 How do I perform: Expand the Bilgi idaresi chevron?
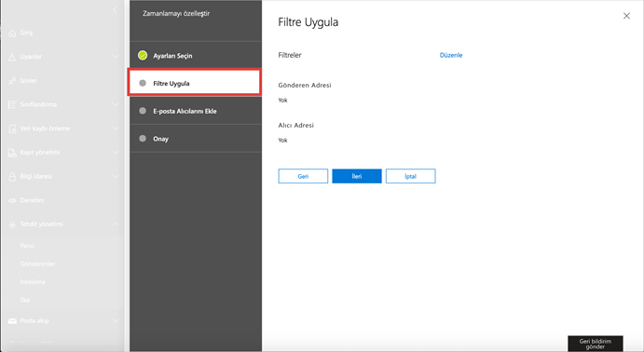[116, 176]
